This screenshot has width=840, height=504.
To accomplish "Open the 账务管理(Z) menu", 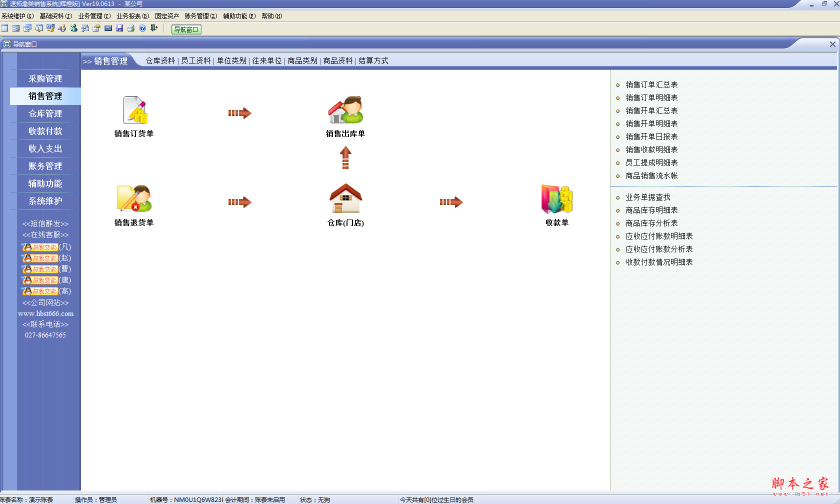I will point(200,16).
